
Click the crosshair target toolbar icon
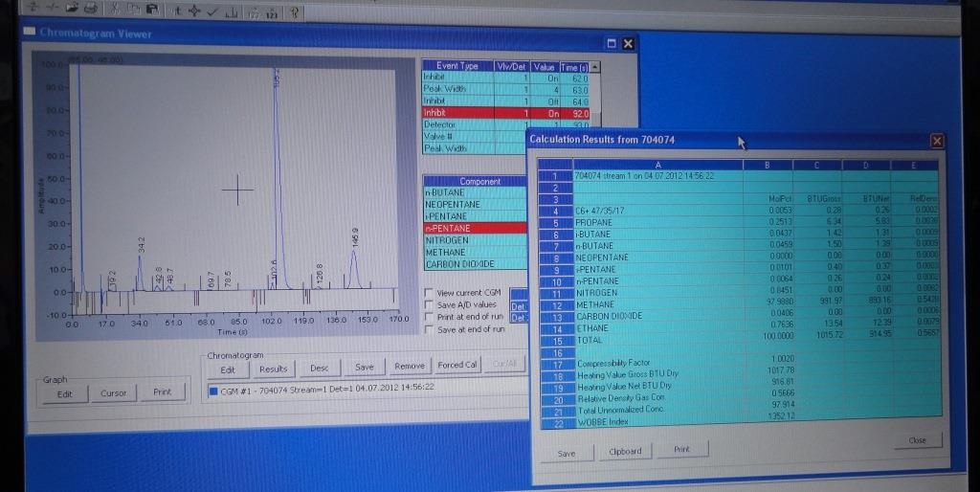pyautogui.click(x=194, y=10)
